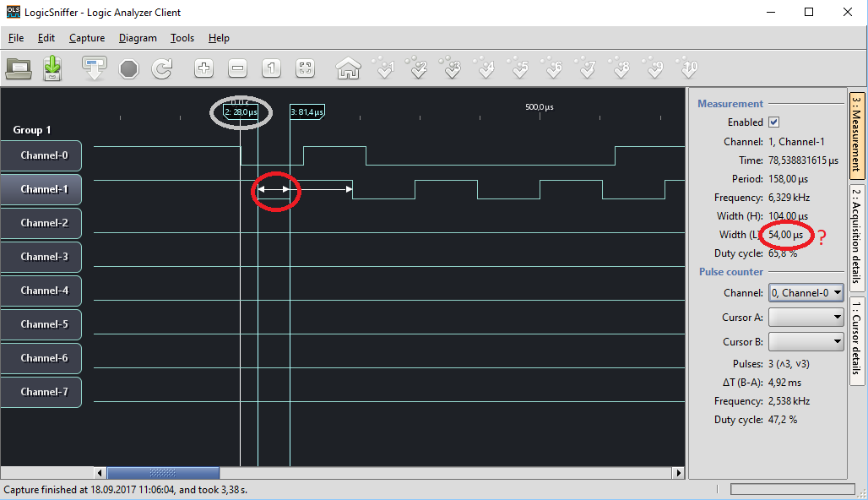Click the scrollbar left arrow
This screenshot has width=868, height=500.
[100, 473]
